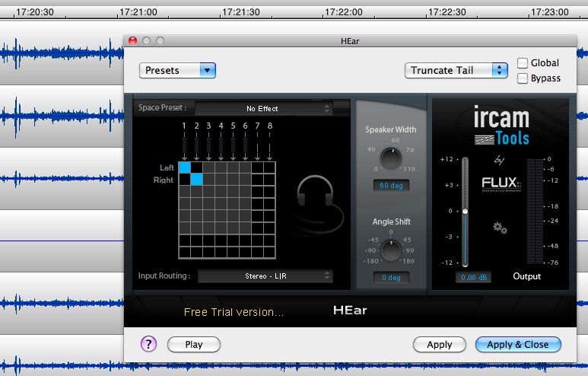Enable the Global checkbox
Screen dimensions: 588x376
523,63
